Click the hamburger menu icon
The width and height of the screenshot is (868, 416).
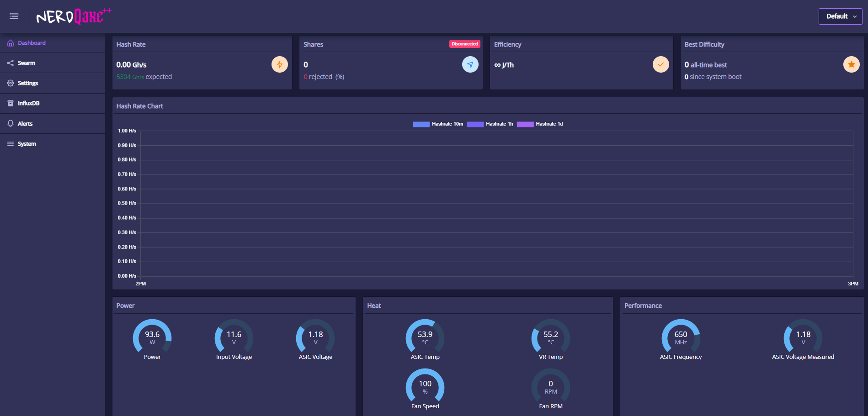click(14, 16)
